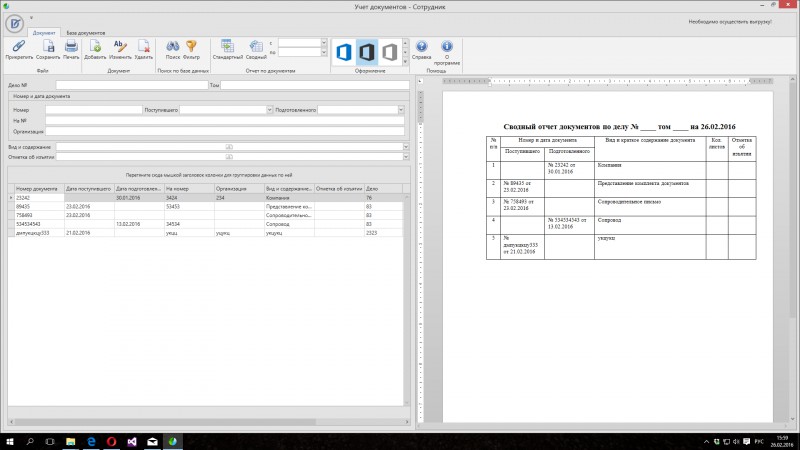This screenshot has width=800, height=450.
Task: Open Visual Studio from taskbar
Action: click(132, 441)
